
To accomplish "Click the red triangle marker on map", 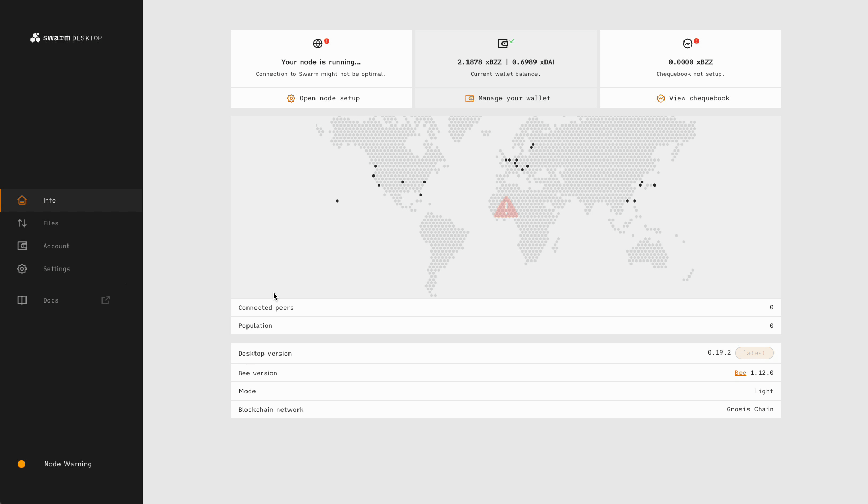I will (506, 208).
